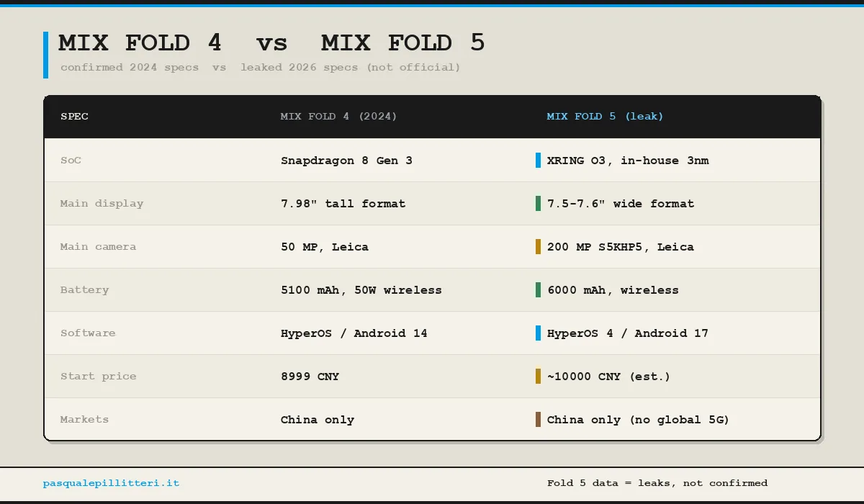Click the Battery row label
The height and width of the screenshot is (504, 864).
[x=84, y=289]
